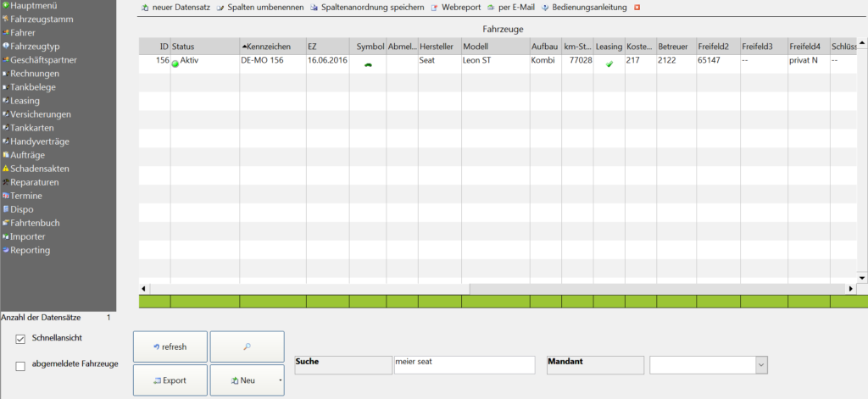Click the table's right scroll arrow

coord(851,289)
